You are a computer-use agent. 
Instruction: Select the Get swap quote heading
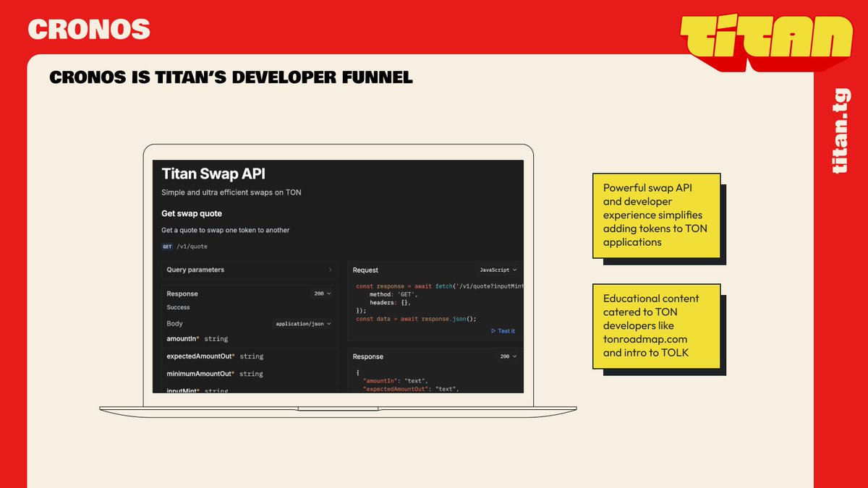[192, 214]
